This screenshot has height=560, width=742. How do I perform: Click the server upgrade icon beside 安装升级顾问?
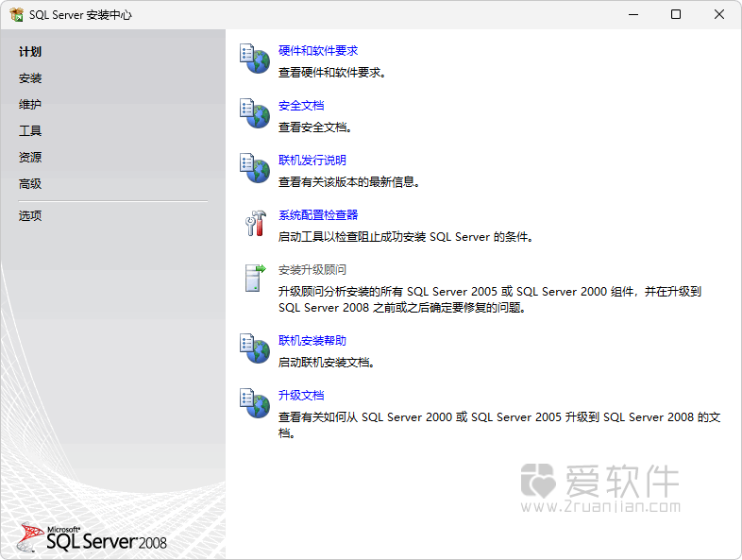(256, 278)
